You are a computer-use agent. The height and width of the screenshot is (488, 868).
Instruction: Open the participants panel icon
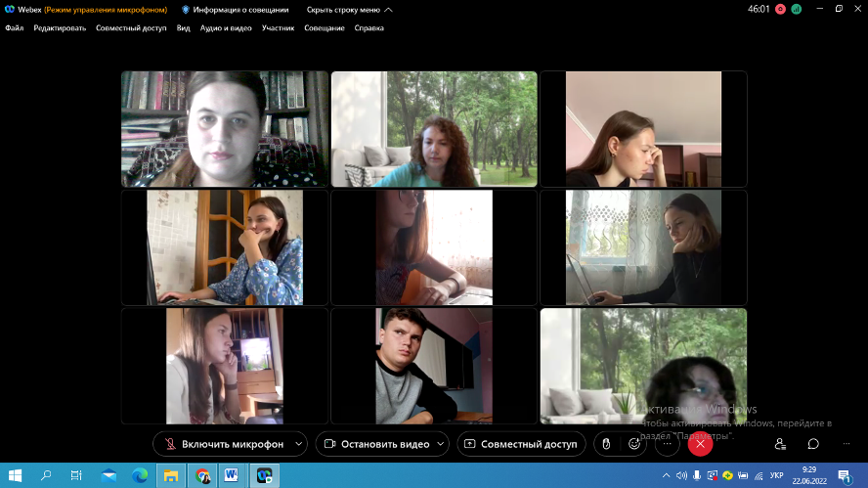(x=780, y=444)
